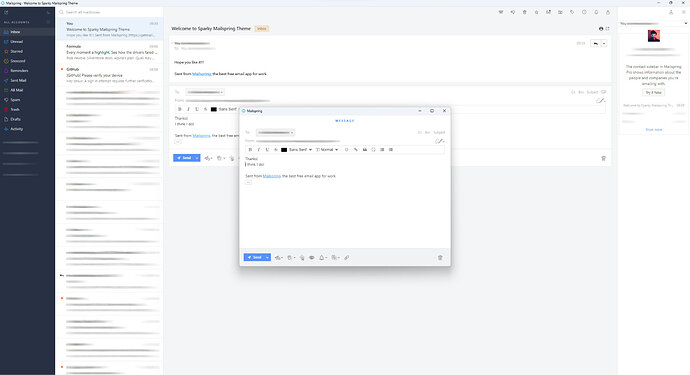Viewport: 690px width, 375px height.
Task: Insert emoji in popout composer toolbar
Action: (374, 150)
